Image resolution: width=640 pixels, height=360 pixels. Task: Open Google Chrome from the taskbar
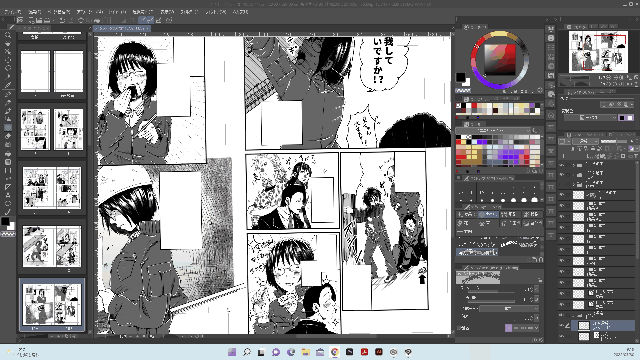pyautogui.click(x=335, y=352)
